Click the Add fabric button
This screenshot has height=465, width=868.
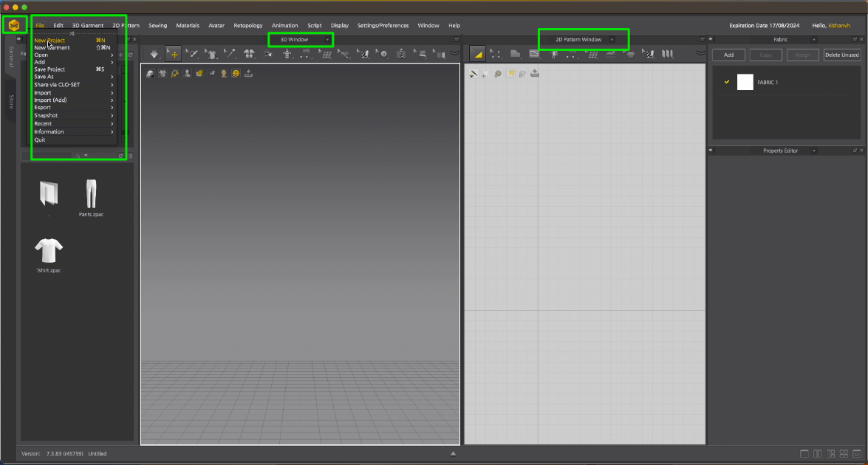tap(728, 55)
